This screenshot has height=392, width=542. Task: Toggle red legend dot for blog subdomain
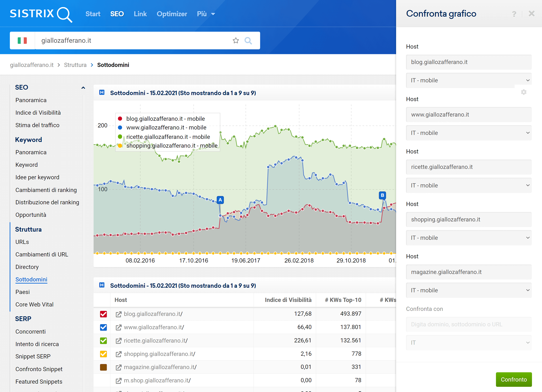point(120,119)
